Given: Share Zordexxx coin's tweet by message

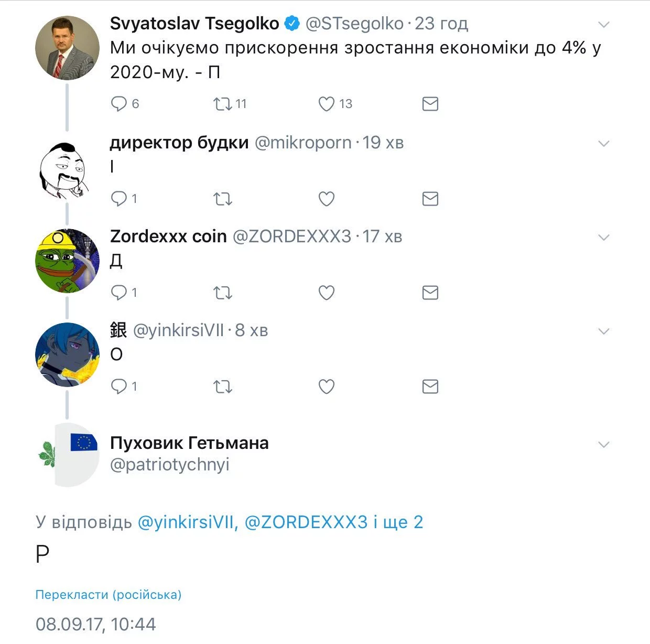Looking at the screenshot, I should point(430,293).
